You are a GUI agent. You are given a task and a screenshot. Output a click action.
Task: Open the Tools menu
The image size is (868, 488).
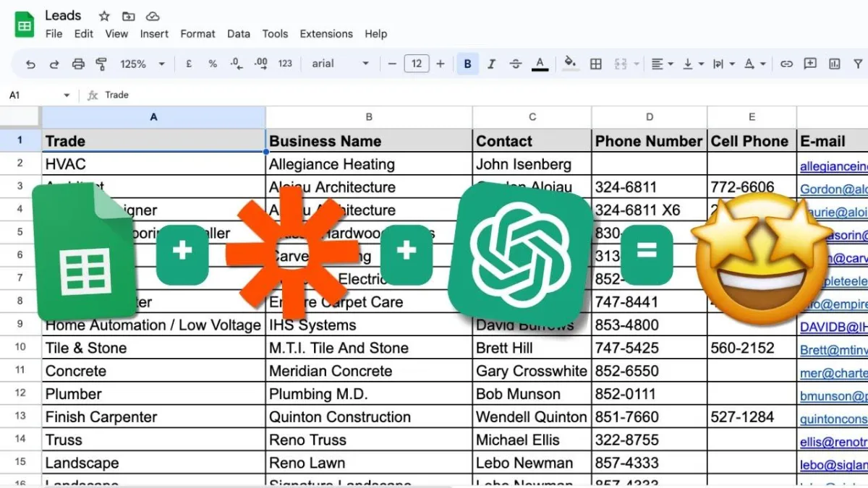275,34
